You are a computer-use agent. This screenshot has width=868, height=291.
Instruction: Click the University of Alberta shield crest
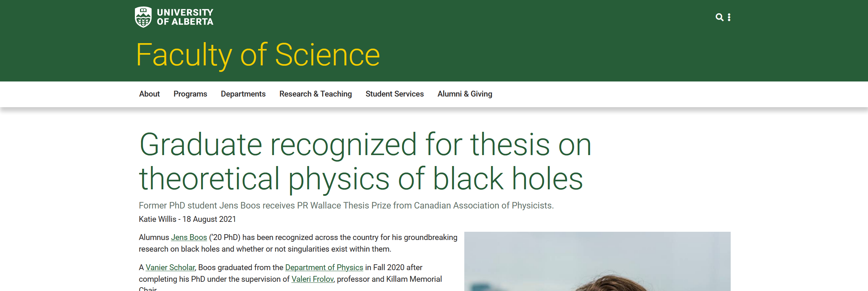[x=143, y=17]
